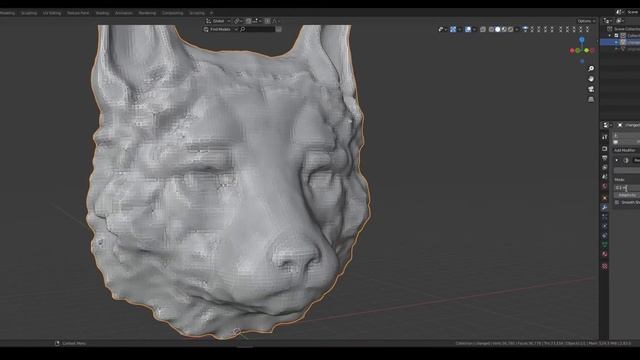The width and height of the screenshot is (640, 360).
Task: Click the zoom magnifier viewport icon
Action: click(x=591, y=68)
